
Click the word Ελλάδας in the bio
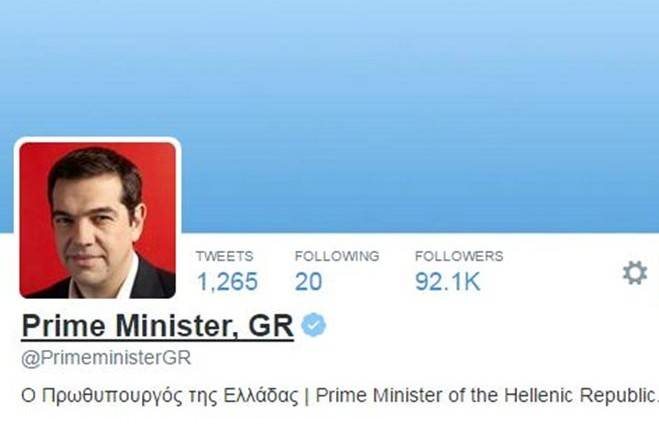[261, 395]
